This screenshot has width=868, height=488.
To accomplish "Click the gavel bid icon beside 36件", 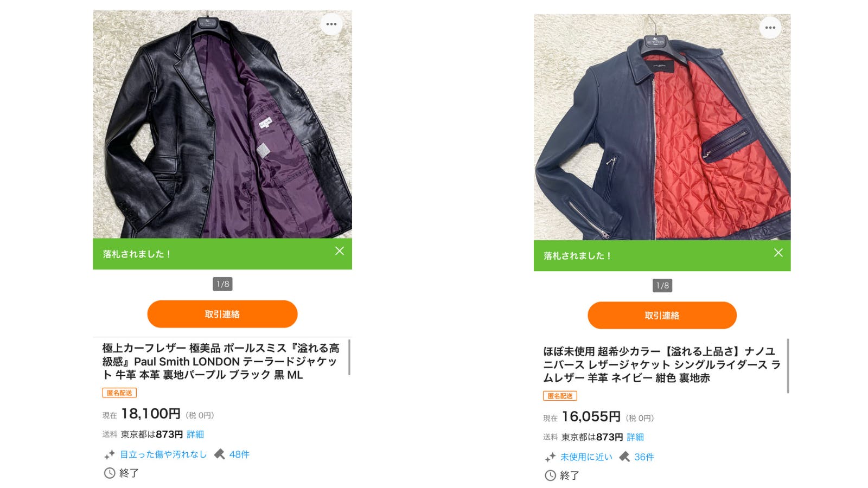I will 624,457.
